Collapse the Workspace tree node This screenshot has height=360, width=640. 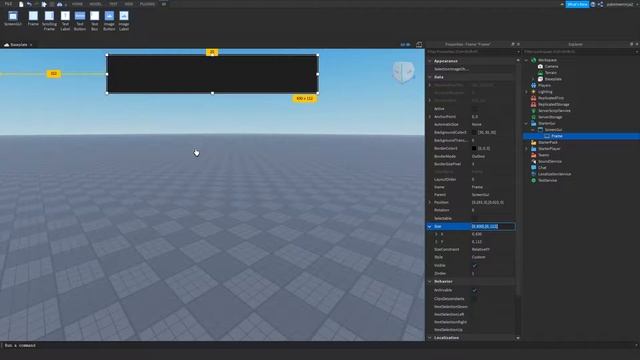(527, 60)
